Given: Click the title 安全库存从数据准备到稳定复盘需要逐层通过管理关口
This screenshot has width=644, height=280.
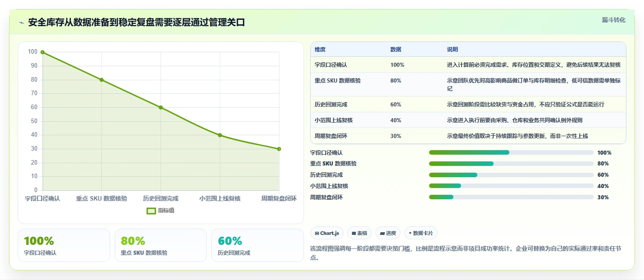Looking at the screenshot, I should pos(136,23).
